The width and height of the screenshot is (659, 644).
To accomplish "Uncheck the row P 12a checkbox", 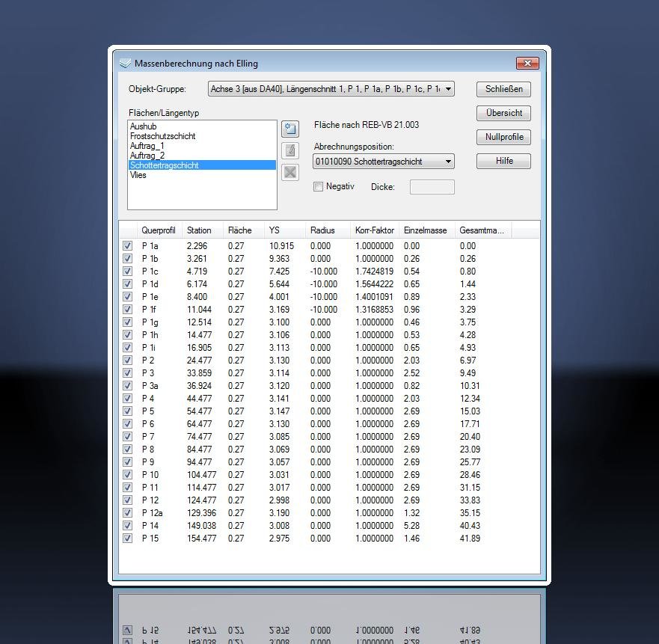I will 127,513.
